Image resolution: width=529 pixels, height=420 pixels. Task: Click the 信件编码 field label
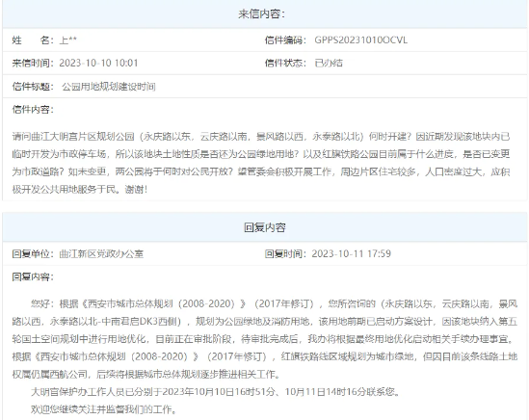tap(285, 40)
